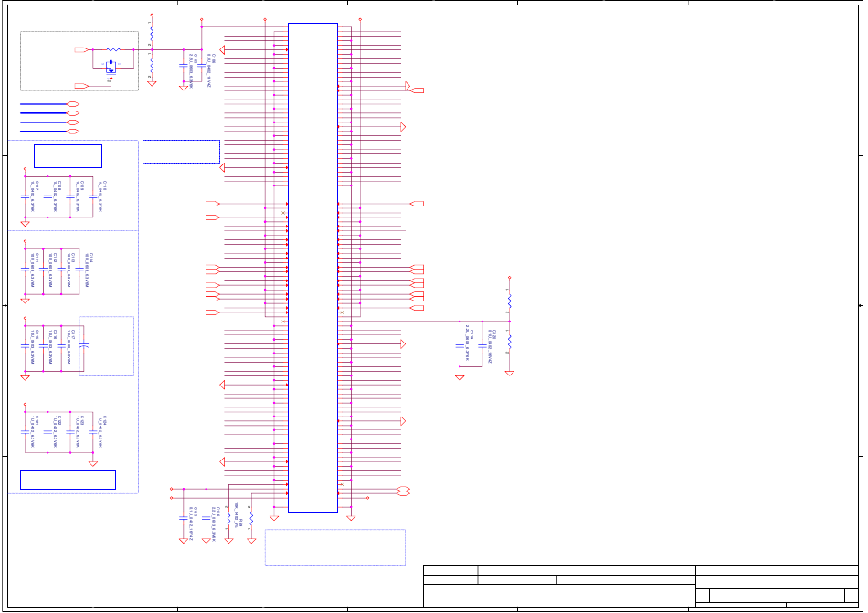This screenshot has width=868, height=613.
Task: Select the MOSFET transistor symbol in the dashed box
Action: tap(111, 67)
